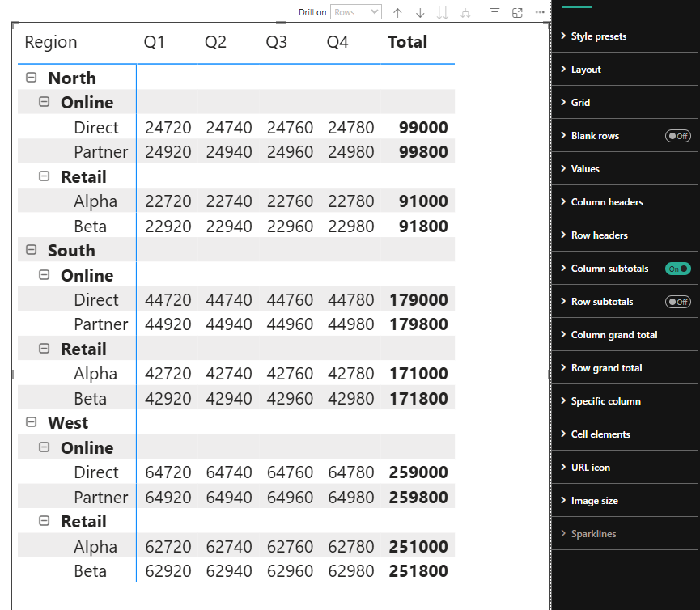This screenshot has width=700, height=610.
Task: Click the Total column header
Action: [407, 42]
